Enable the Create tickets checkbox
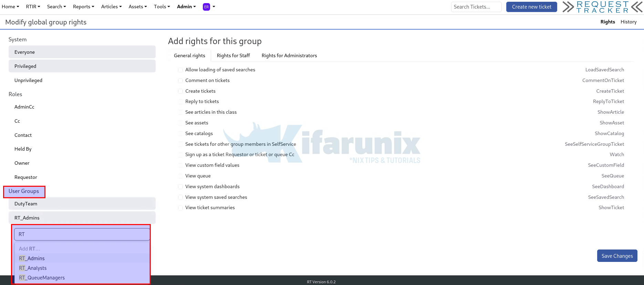 click(x=180, y=91)
